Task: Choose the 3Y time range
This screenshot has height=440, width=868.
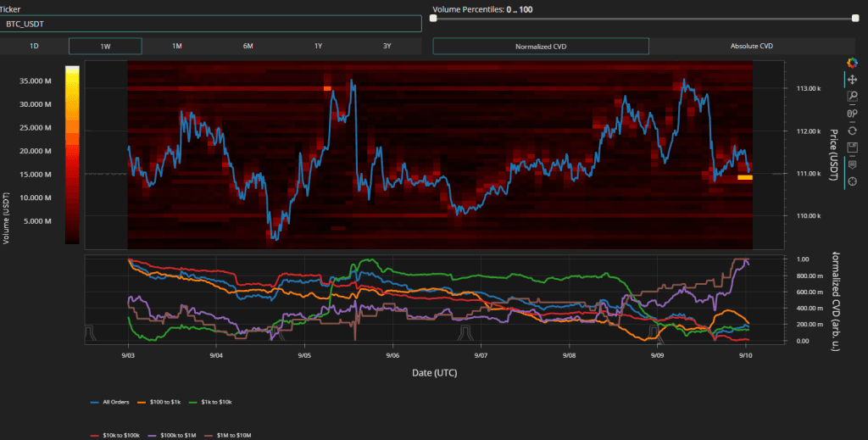Action: [386, 46]
